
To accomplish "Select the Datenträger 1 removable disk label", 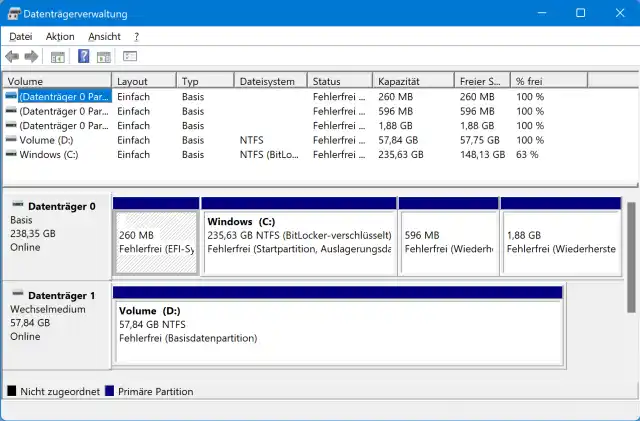I will (61, 296).
